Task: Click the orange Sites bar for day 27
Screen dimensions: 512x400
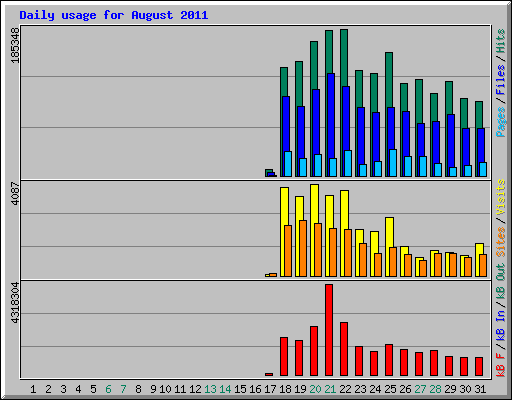Action: (x=423, y=268)
